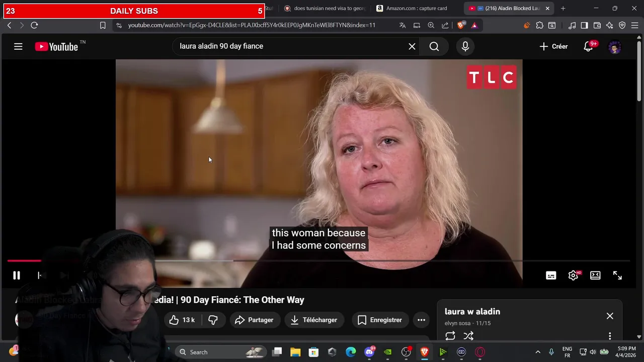Screen dimensions: 644x362
Task: Open the zoom magnifier in the address bar
Action: pyautogui.click(x=431, y=25)
